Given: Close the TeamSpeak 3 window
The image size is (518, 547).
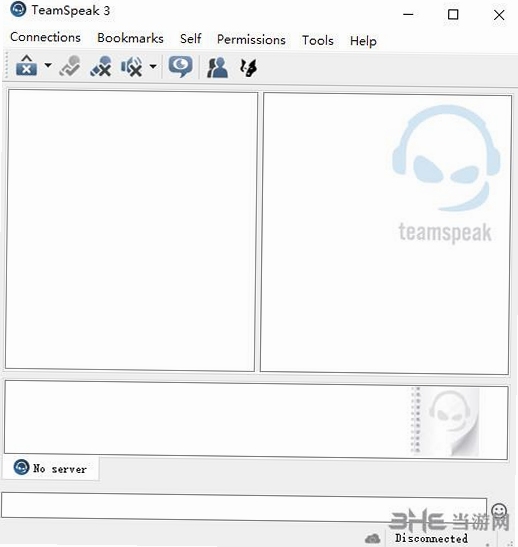Looking at the screenshot, I should tap(499, 15).
